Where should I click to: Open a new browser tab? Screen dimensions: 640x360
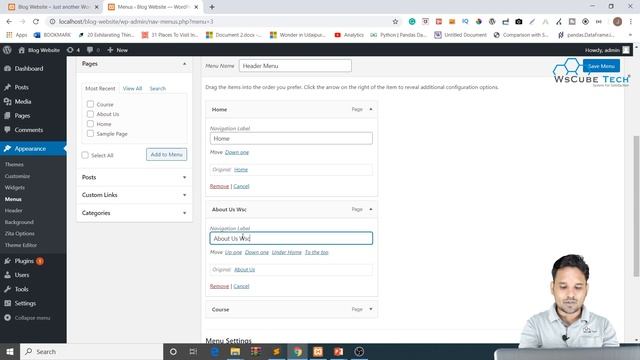tap(212, 7)
